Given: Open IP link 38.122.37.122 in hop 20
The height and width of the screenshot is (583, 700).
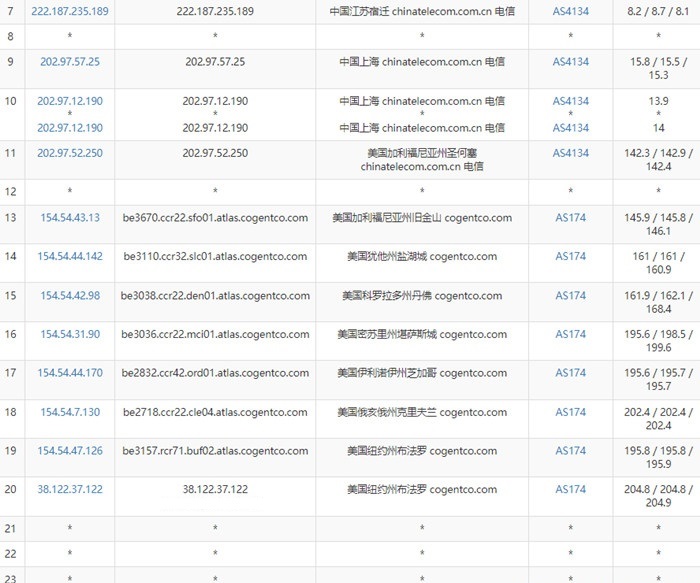Looking at the screenshot, I should [x=70, y=489].
